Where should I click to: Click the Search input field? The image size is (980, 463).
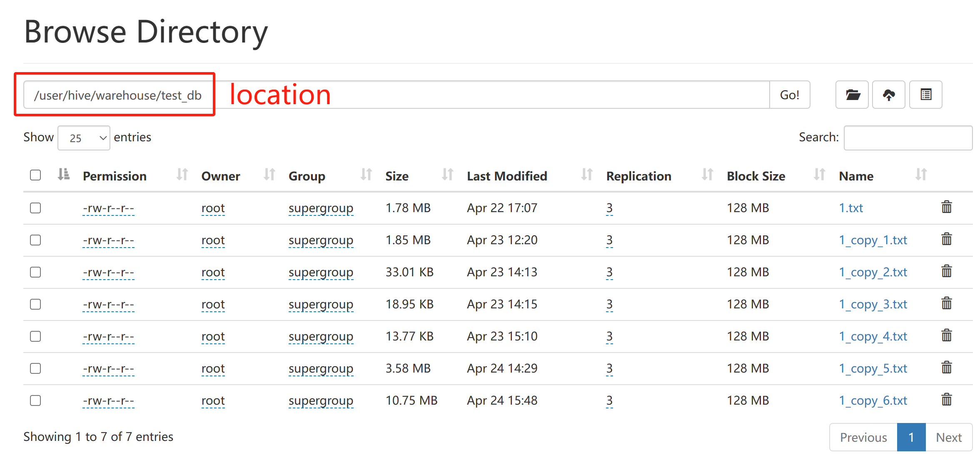pos(908,138)
